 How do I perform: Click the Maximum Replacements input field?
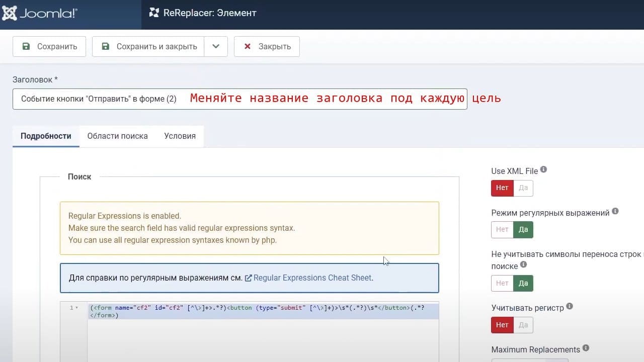[530, 360]
